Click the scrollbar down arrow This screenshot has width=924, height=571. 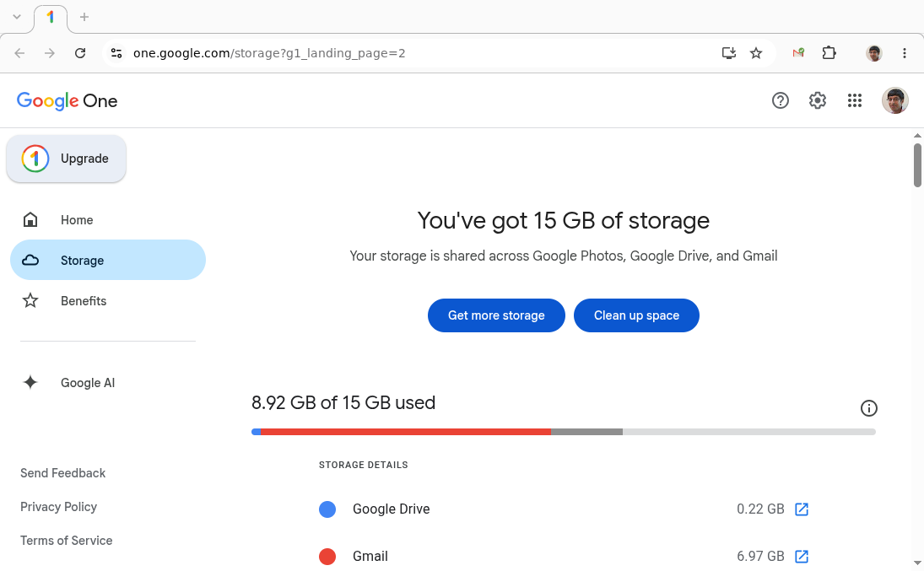tap(917, 563)
